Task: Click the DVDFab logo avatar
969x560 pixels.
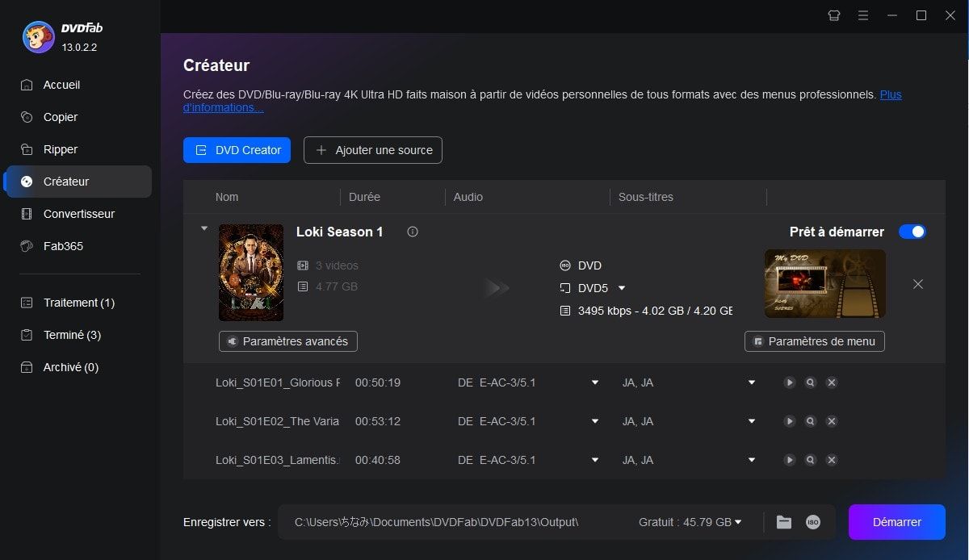Action: (38, 37)
